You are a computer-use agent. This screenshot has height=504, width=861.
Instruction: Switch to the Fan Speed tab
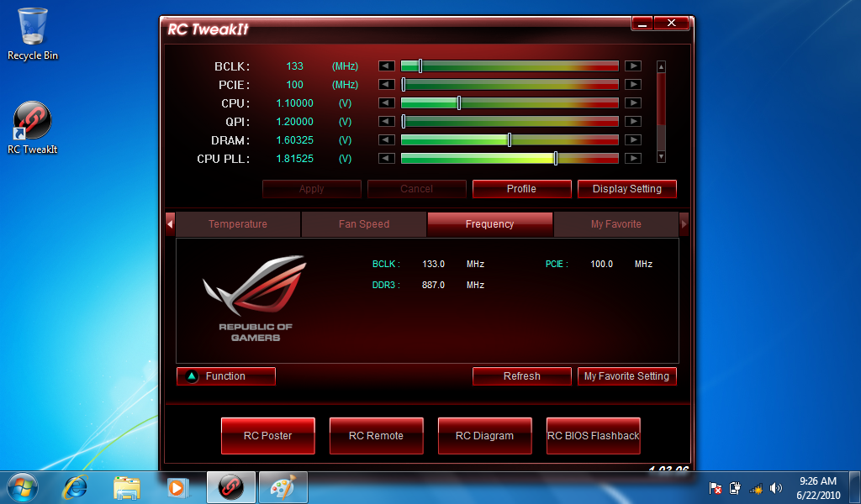coord(364,224)
